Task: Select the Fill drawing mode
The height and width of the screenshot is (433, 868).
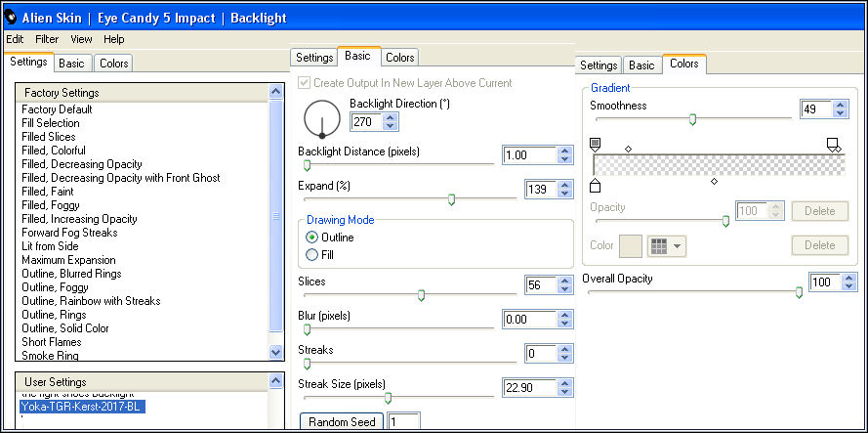Action: tap(312, 255)
